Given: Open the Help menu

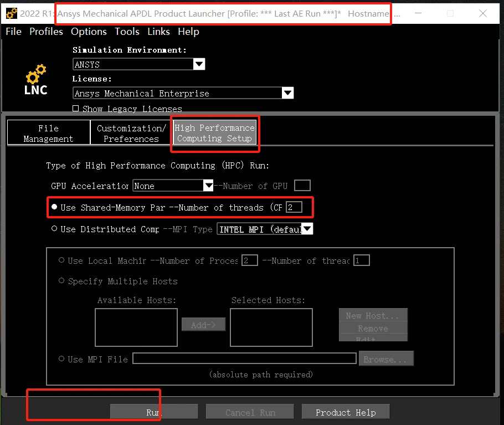Looking at the screenshot, I should pyautogui.click(x=188, y=32).
